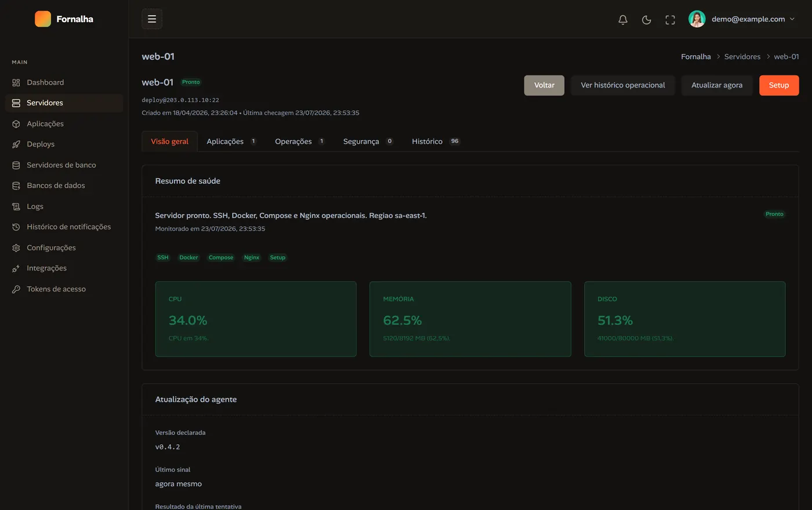Viewport: 812px width, 510px height.
Task: Click the Voltar button
Action: 544,85
